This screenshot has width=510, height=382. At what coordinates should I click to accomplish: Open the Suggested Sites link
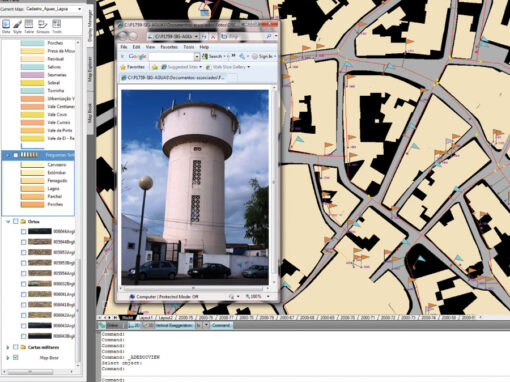click(x=182, y=67)
